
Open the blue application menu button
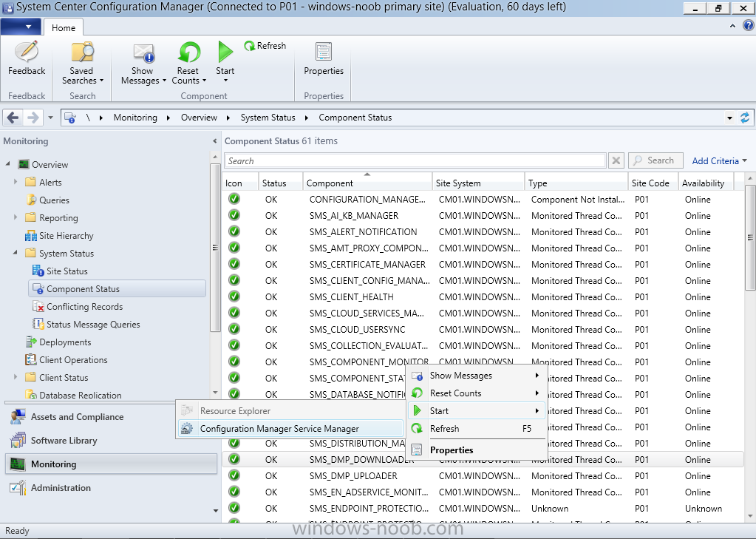[x=21, y=27]
